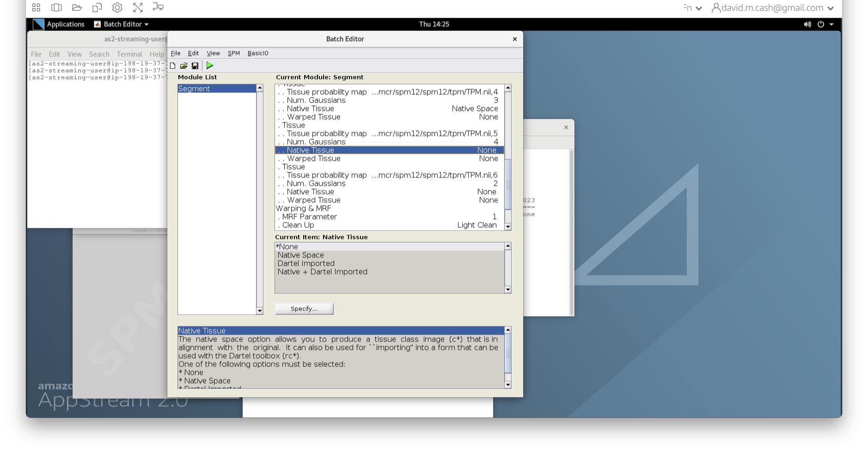The width and height of the screenshot is (868, 452).
Task: Select Num. Gaussians row with value 2
Action: pyautogui.click(x=390, y=183)
